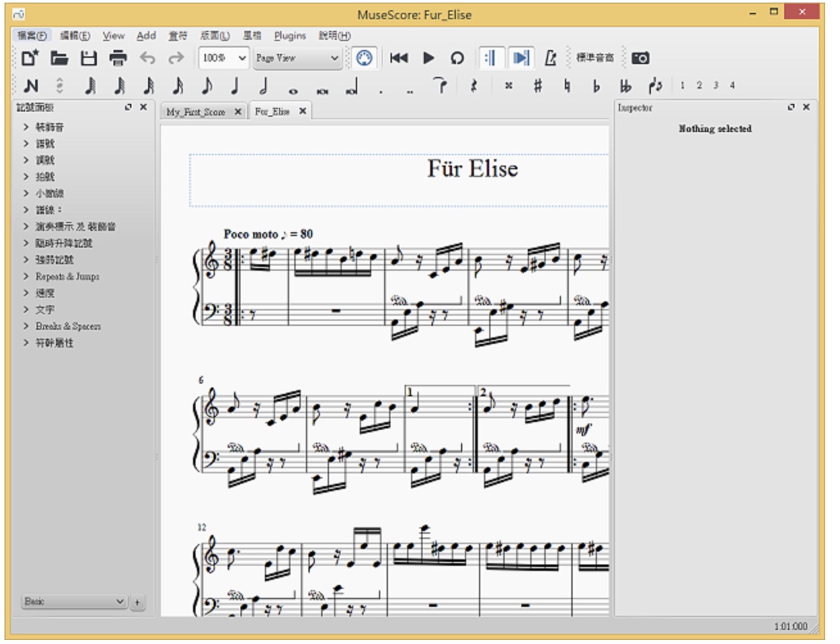Screen dimensions: 840x644
Task: Enable note input mode N
Action: point(31,85)
